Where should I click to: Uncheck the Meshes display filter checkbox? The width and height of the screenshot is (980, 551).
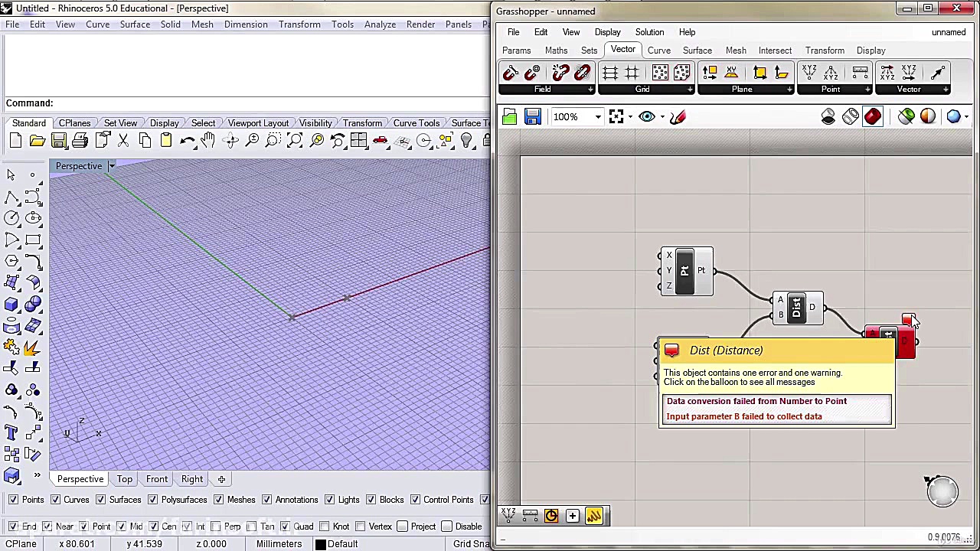point(219,500)
